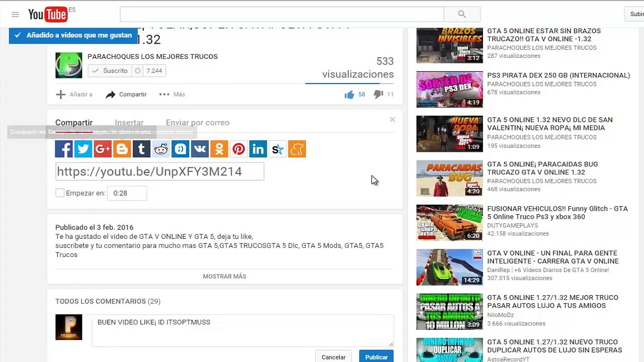
Task: Open FUSIONAR VEHICULOS video thumbnail
Action: [449, 222]
